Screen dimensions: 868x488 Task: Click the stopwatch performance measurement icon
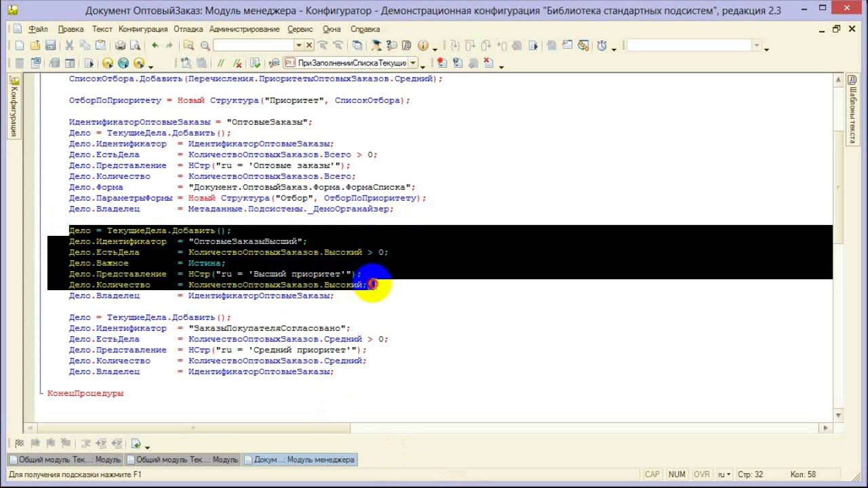pyautogui.click(x=601, y=45)
